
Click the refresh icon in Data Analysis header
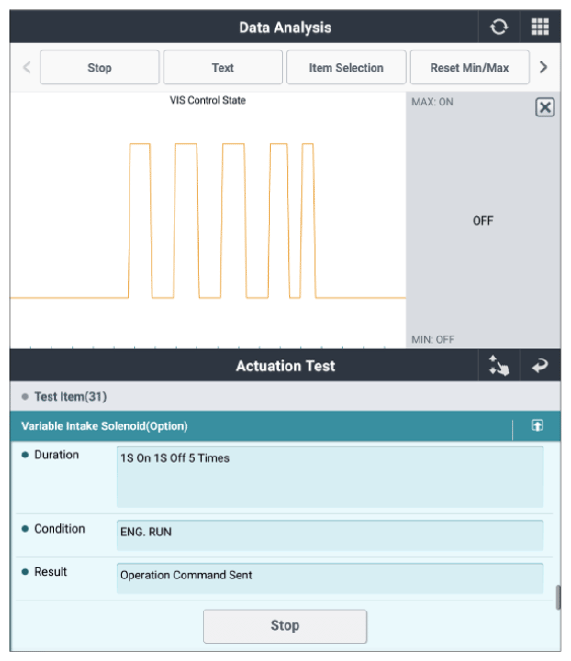pos(499,27)
